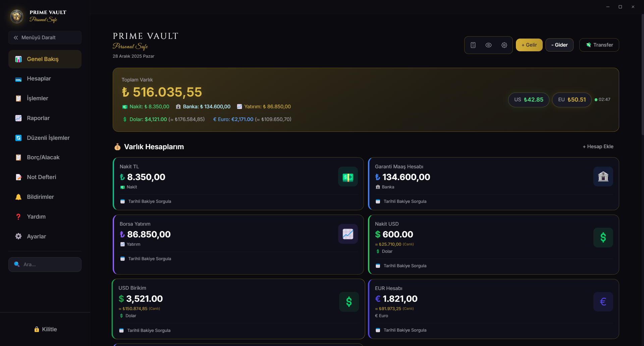Screen dimensions: 644x346
Task: Collapse the sidebar with Menüyü Daralt
Action: click(x=45, y=38)
